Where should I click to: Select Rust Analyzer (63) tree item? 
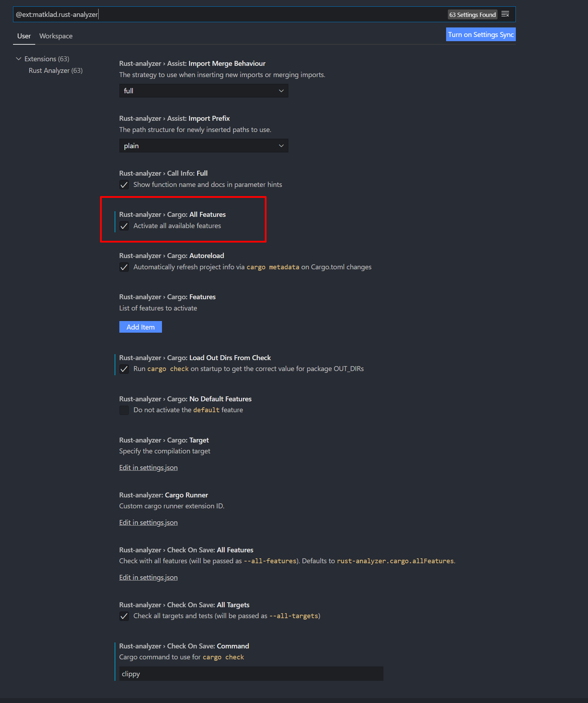coord(56,70)
